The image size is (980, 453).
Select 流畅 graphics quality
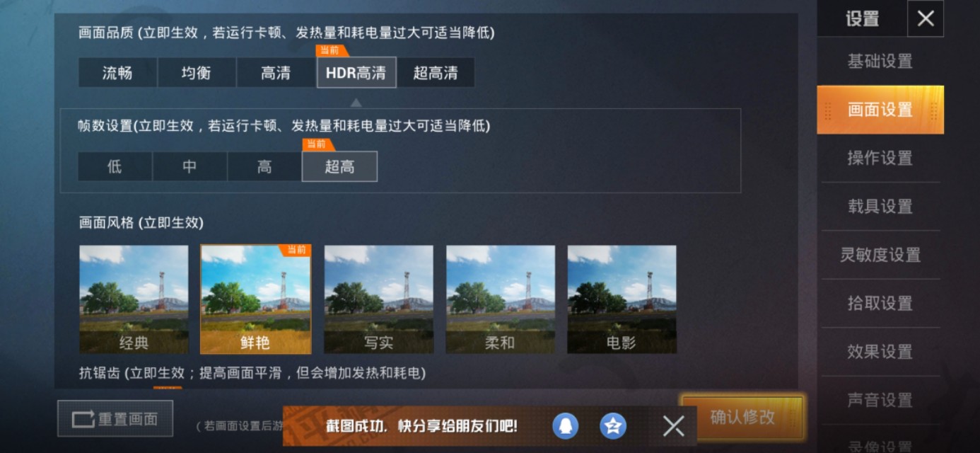pyautogui.click(x=117, y=72)
